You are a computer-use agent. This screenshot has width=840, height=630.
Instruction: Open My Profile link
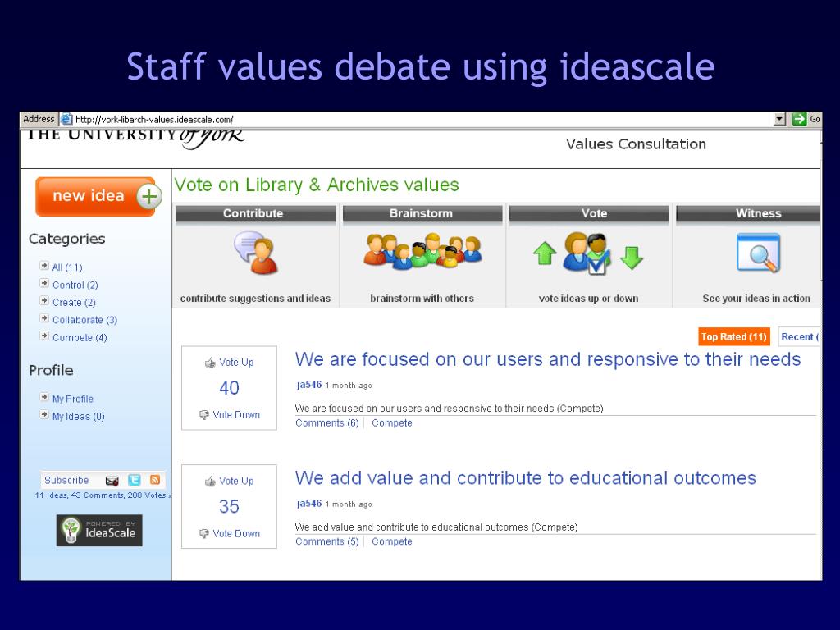[73, 399]
